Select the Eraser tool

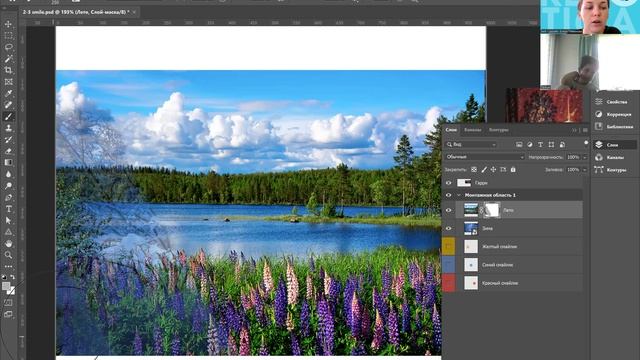(x=8, y=151)
